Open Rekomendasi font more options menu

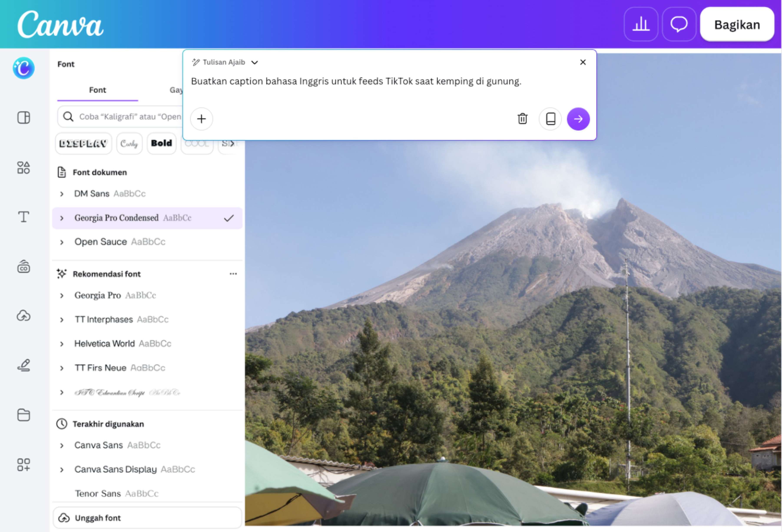point(233,274)
